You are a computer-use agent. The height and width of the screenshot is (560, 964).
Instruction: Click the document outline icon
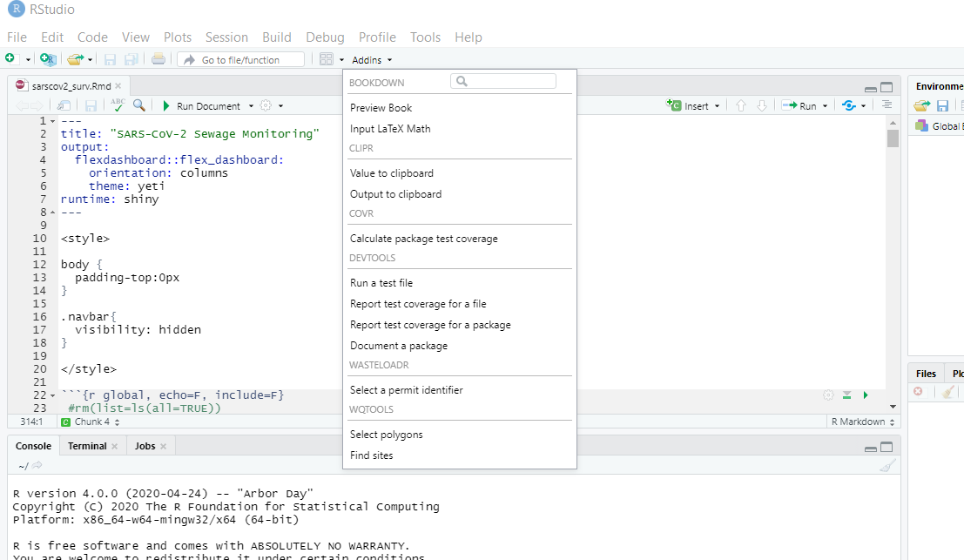coord(886,105)
